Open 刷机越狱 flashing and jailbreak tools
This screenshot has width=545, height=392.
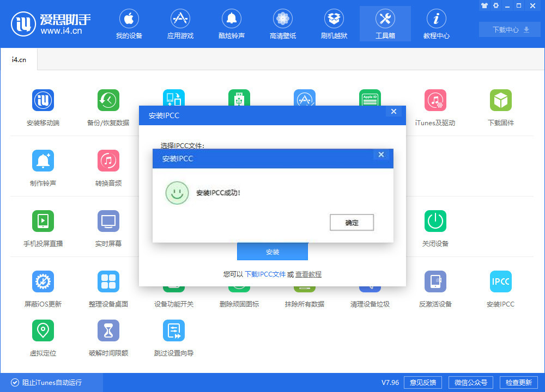(x=334, y=24)
